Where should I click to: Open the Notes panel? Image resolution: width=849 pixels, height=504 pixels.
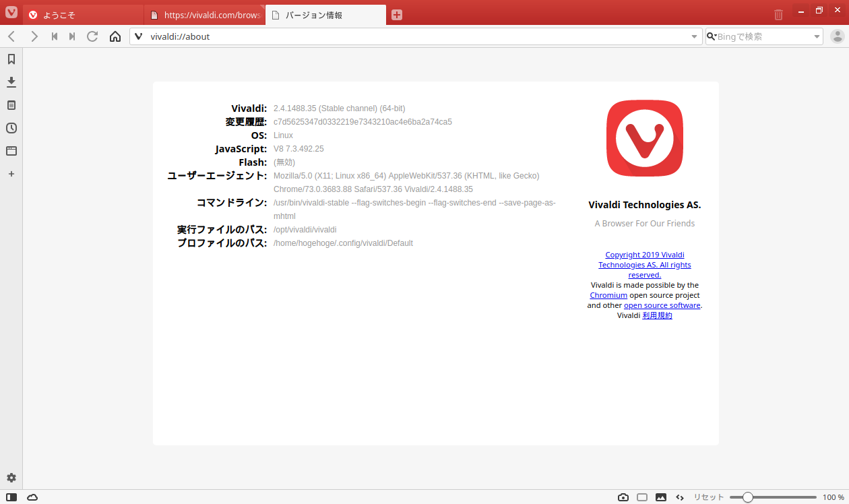coord(11,105)
